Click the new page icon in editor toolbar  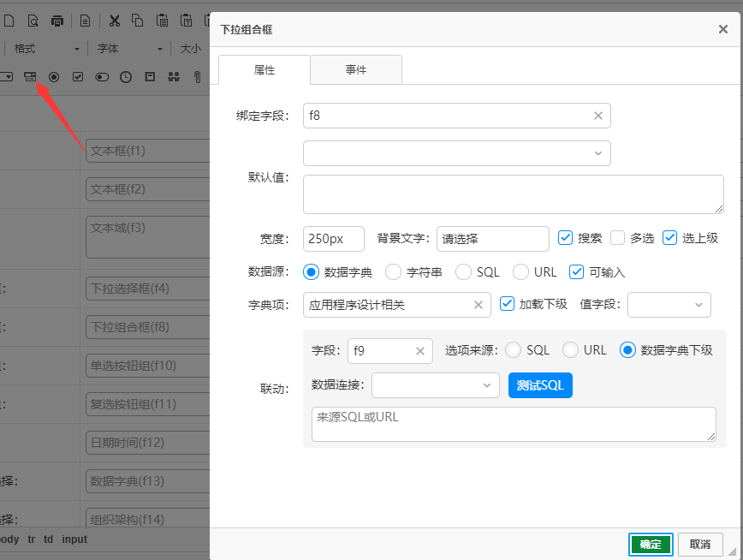click(x=9, y=21)
